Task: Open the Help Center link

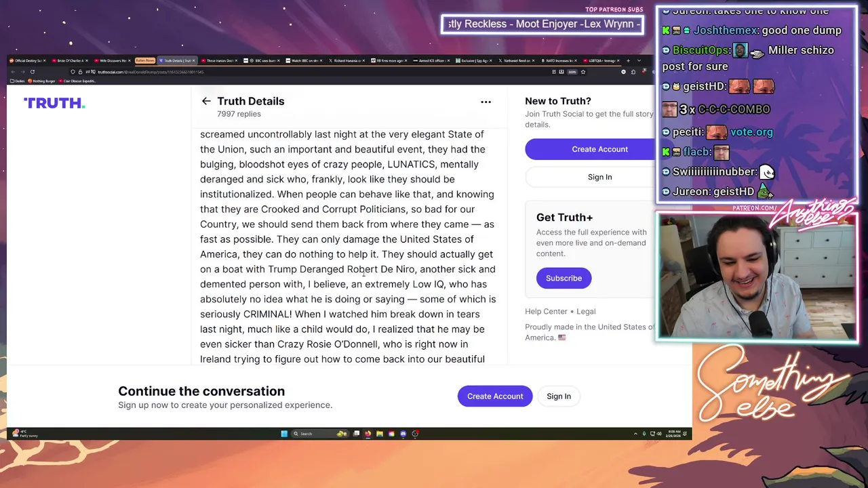Action: [546, 311]
